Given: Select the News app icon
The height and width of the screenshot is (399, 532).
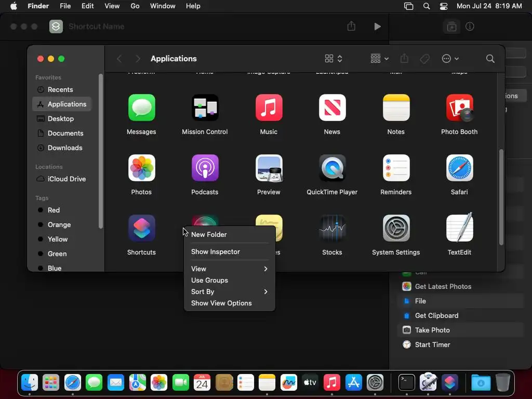Looking at the screenshot, I should [332, 108].
